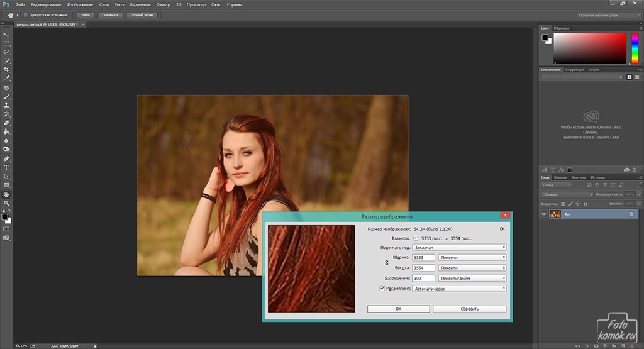Screen dimensions: 644x349
Task: Select the Lasso tool in toolbar
Action: 7,52
